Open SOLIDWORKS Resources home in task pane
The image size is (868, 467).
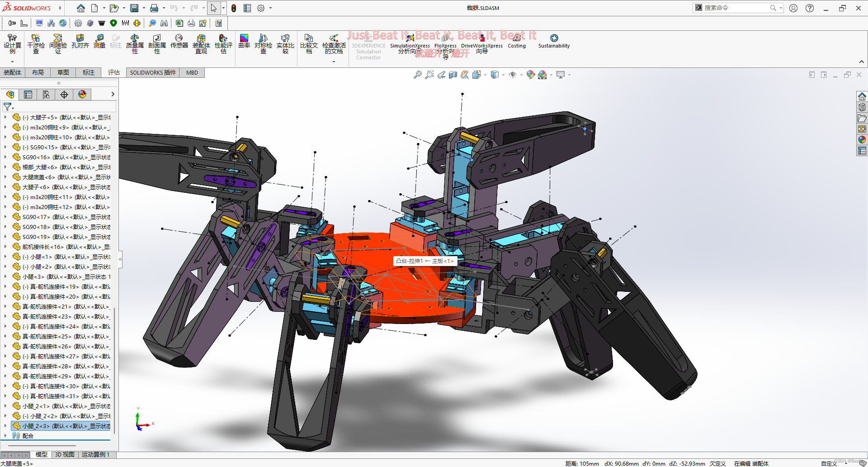click(x=862, y=96)
